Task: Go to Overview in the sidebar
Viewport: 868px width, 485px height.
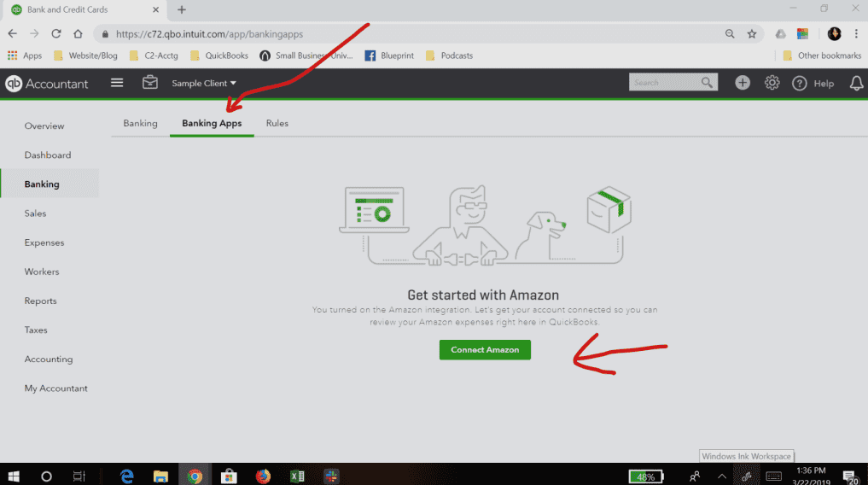Action: pos(44,126)
